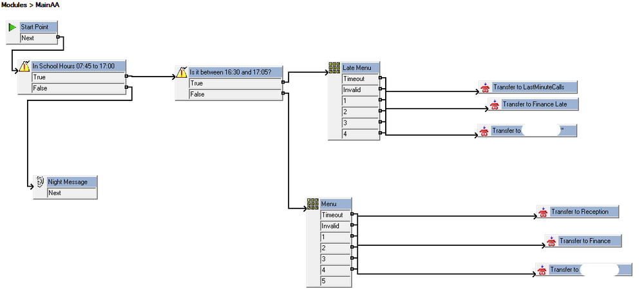Select False result of In School Hours
Screen dimensions: 644x296
point(78,88)
